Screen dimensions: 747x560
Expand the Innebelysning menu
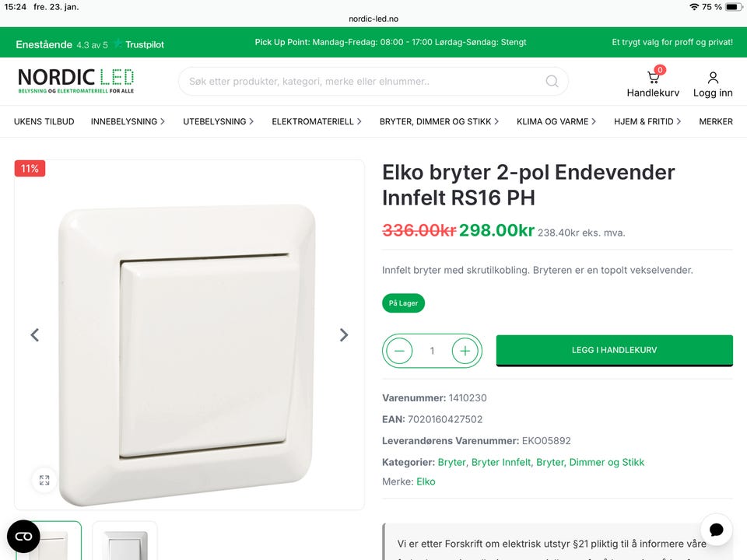[128, 121]
